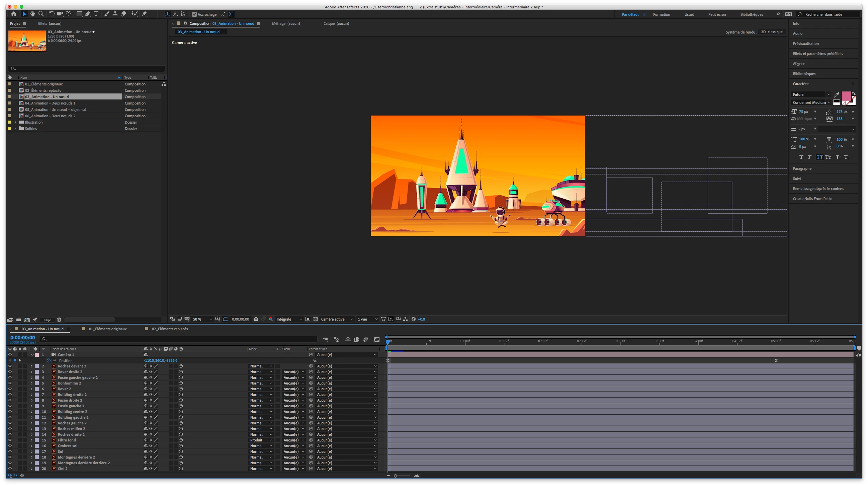Select the Pen tool
868x486 pixels.
pyautogui.click(x=88, y=14)
